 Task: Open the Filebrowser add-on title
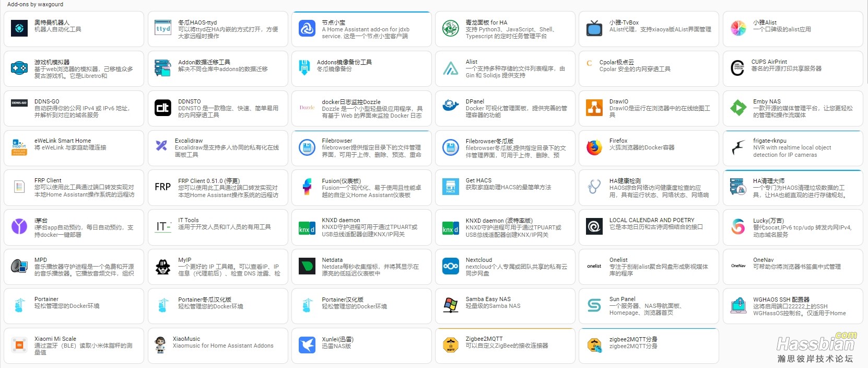(337, 141)
